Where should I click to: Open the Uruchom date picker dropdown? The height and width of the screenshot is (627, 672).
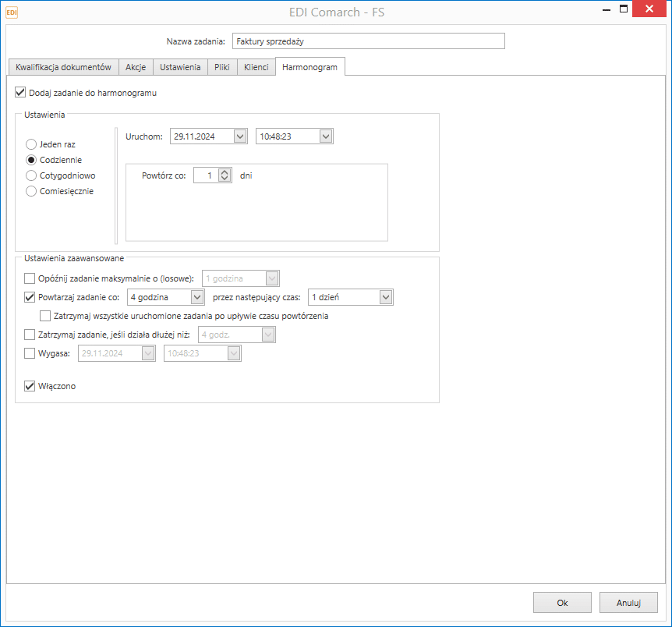(240, 136)
